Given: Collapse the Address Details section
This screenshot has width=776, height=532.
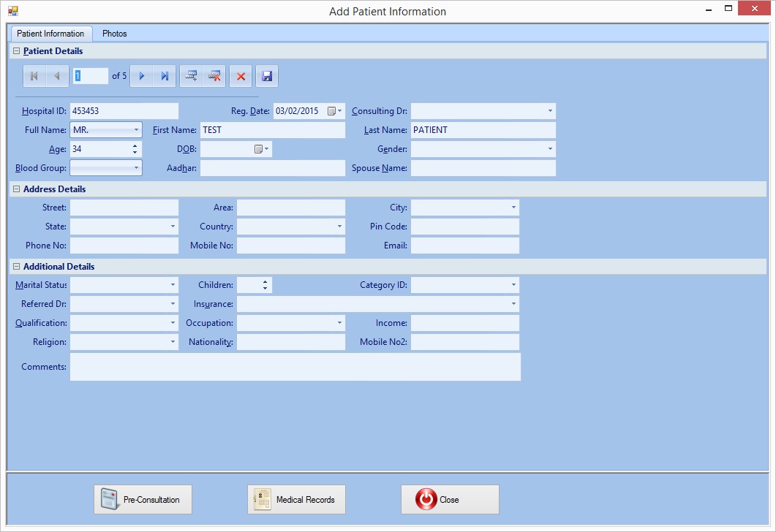Looking at the screenshot, I should [16, 189].
